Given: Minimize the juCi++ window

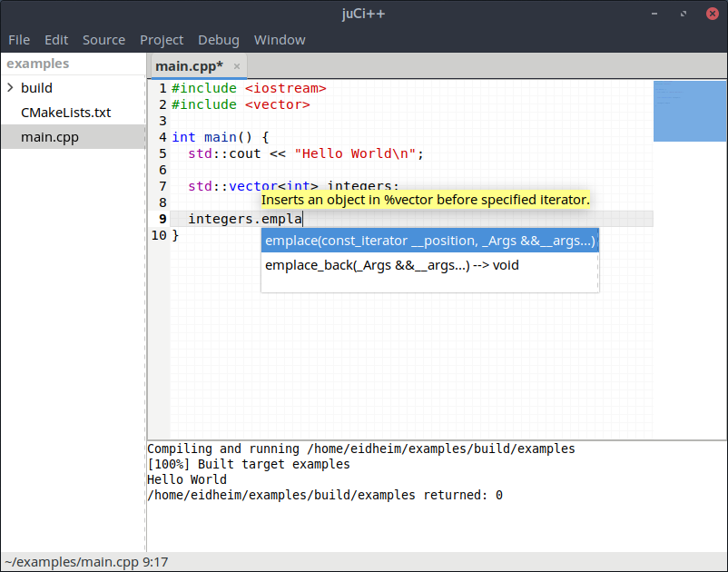Looking at the screenshot, I should pos(656,15).
